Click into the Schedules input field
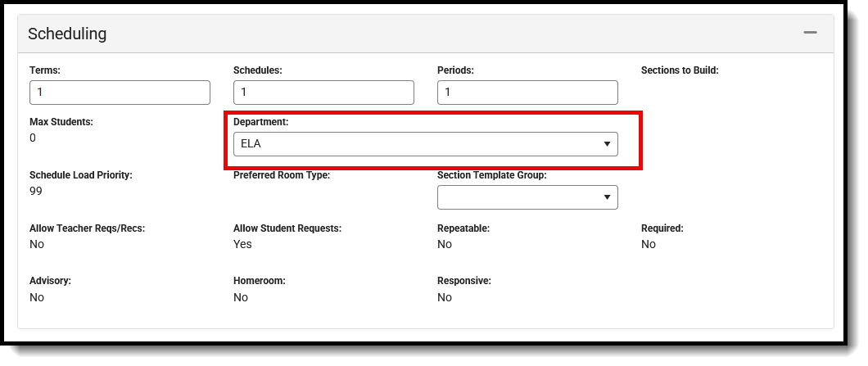Screen dimensions: 868x366 point(323,93)
